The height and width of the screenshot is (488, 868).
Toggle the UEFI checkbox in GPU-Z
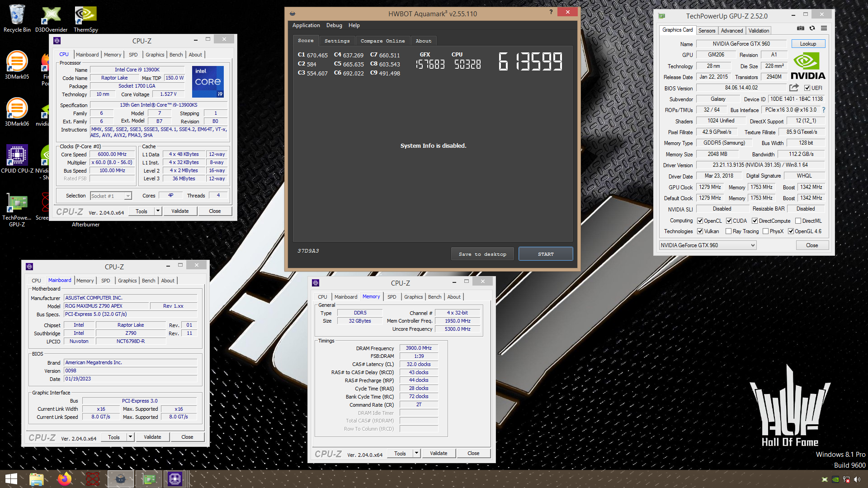pos(807,88)
